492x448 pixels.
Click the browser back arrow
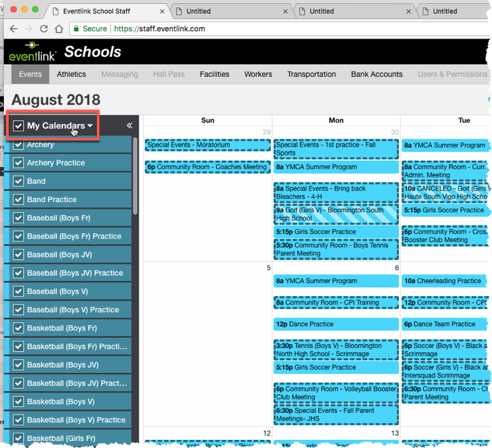click(x=12, y=29)
